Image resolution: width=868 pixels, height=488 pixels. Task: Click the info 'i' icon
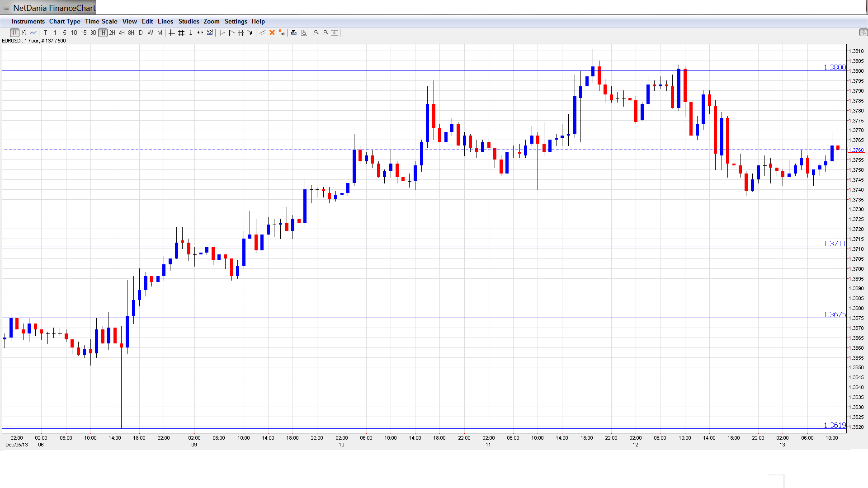(191, 33)
